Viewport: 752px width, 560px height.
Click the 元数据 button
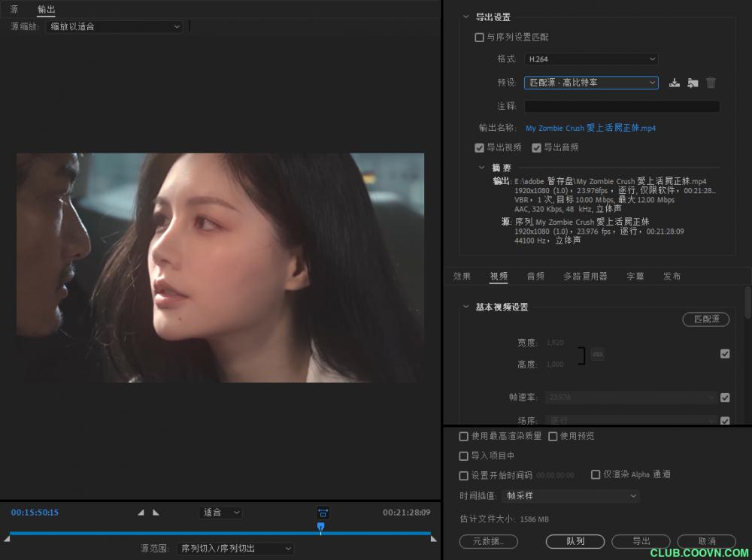point(488,541)
